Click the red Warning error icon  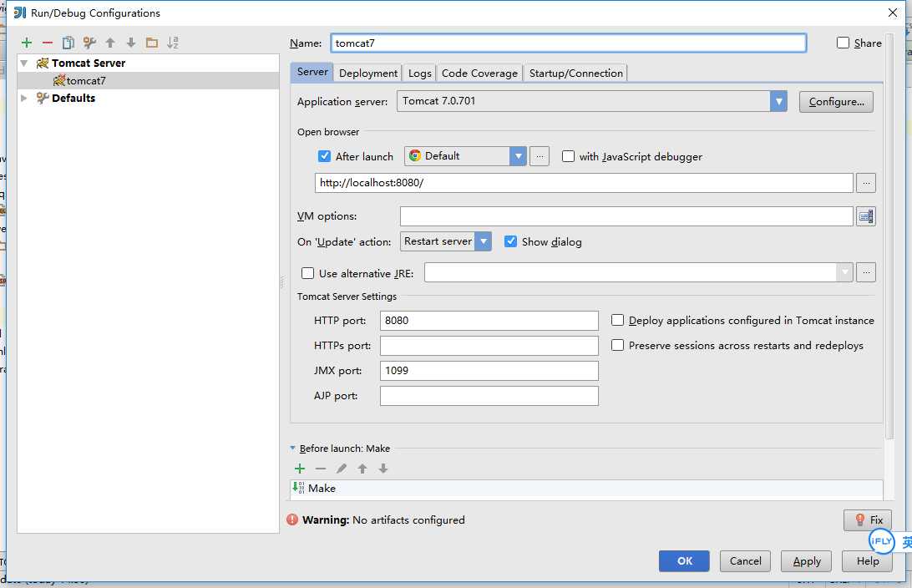(x=292, y=520)
